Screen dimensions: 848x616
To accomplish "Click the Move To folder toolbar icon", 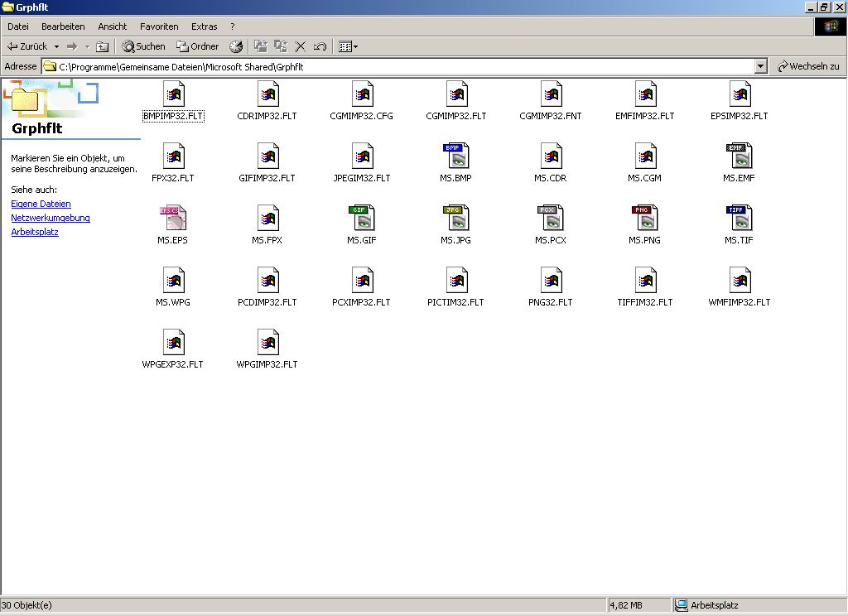I will coord(261,46).
